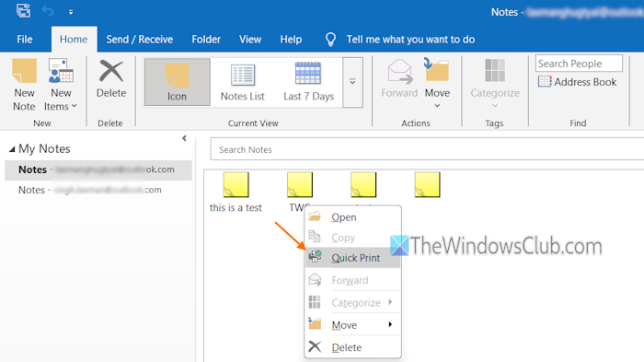Create a New Note from ribbon
The height and width of the screenshot is (362, 644).
[x=24, y=85]
